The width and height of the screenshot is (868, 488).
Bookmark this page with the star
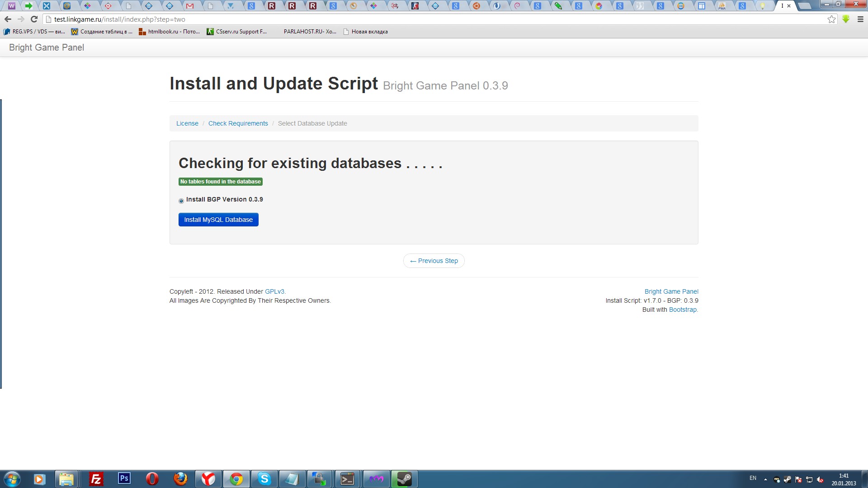[831, 19]
